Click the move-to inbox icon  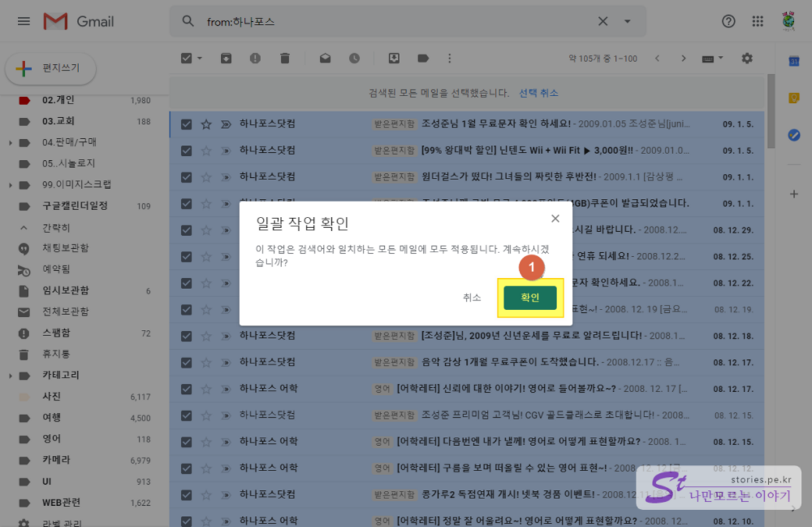(394, 59)
